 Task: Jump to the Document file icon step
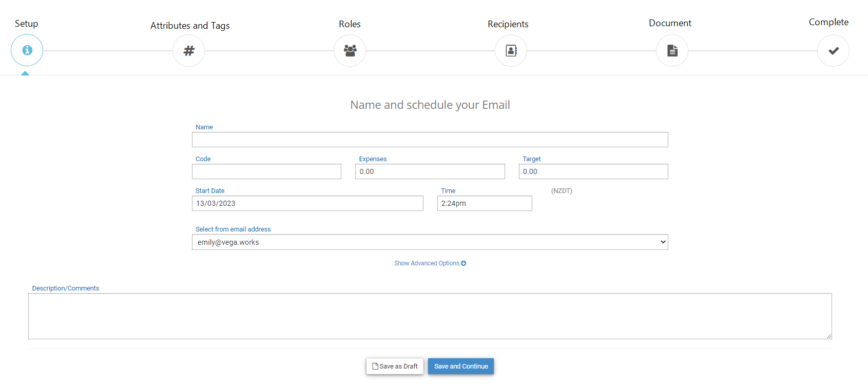pyautogui.click(x=672, y=50)
